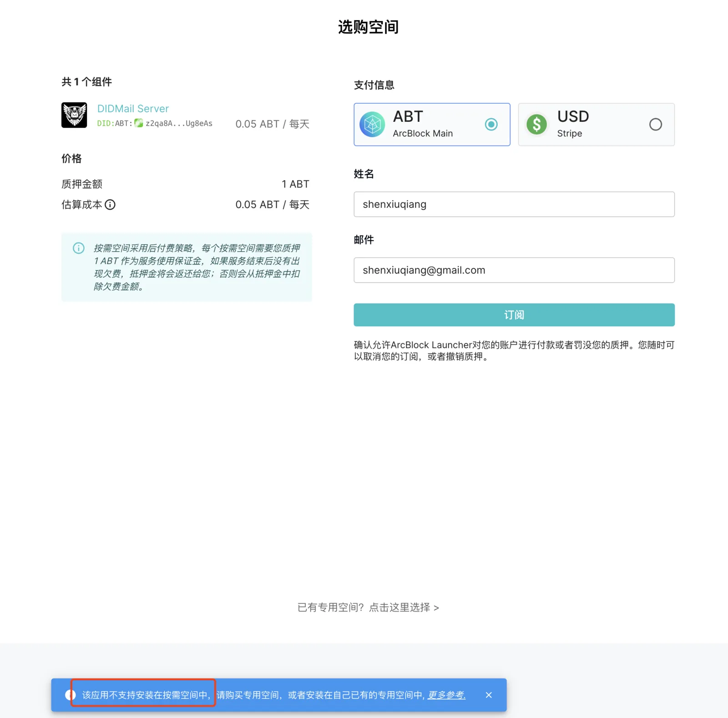Click the 估算成本 value 0.05 ABT / 每天
Image resolution: width=728 pixels, height=718 pixels.
272,205
